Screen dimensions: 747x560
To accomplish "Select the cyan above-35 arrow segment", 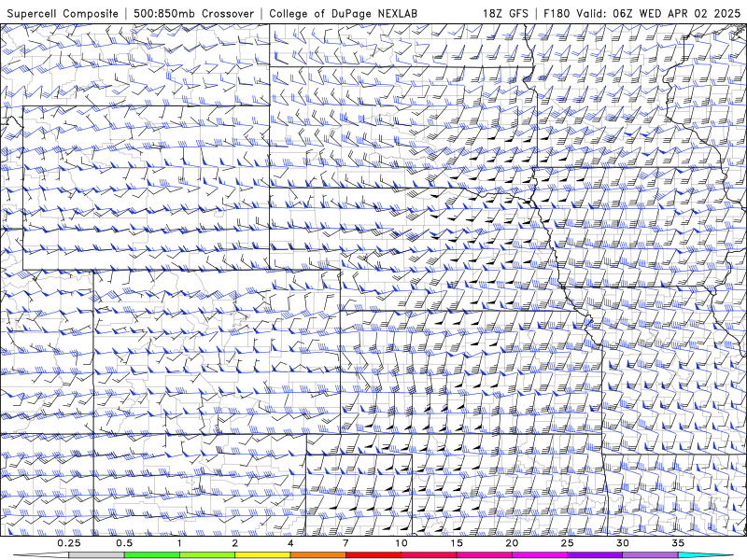I will [705, 555].
